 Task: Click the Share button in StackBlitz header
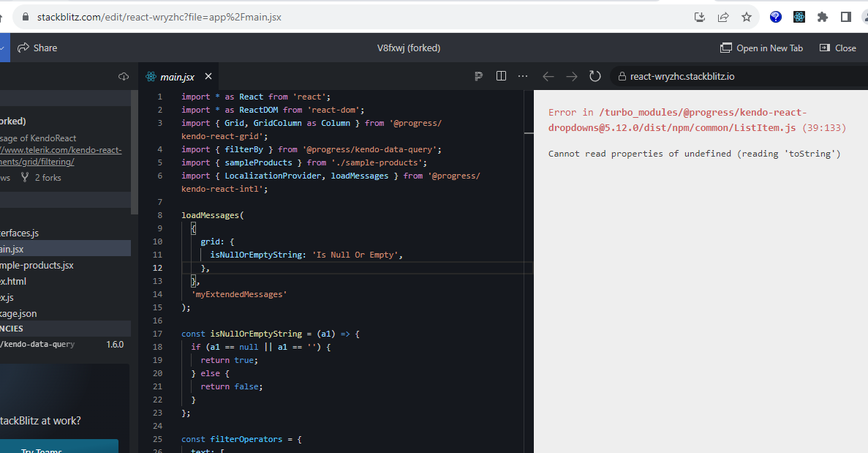tap(37, 48)
